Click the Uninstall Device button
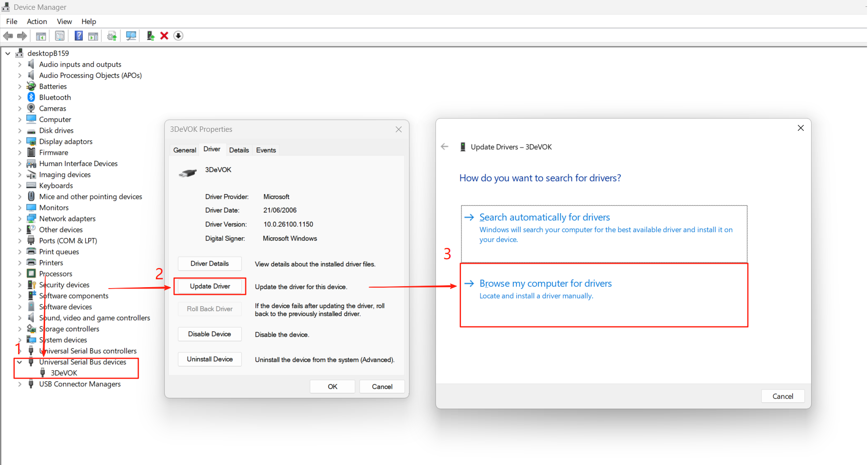 tap(210, 359)
